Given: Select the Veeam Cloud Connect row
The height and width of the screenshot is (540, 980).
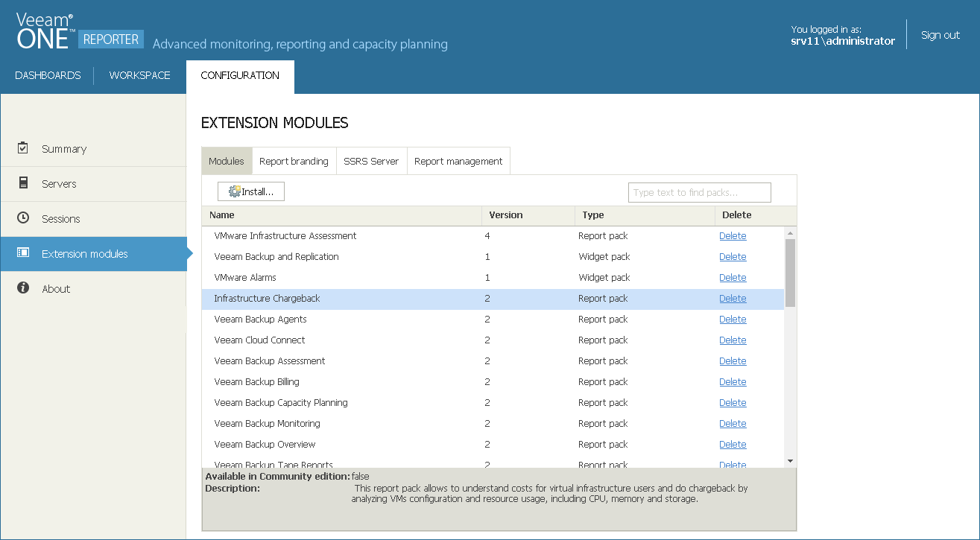Looking at the screenshot, I should pyautogui.click(x=493, y=340).
